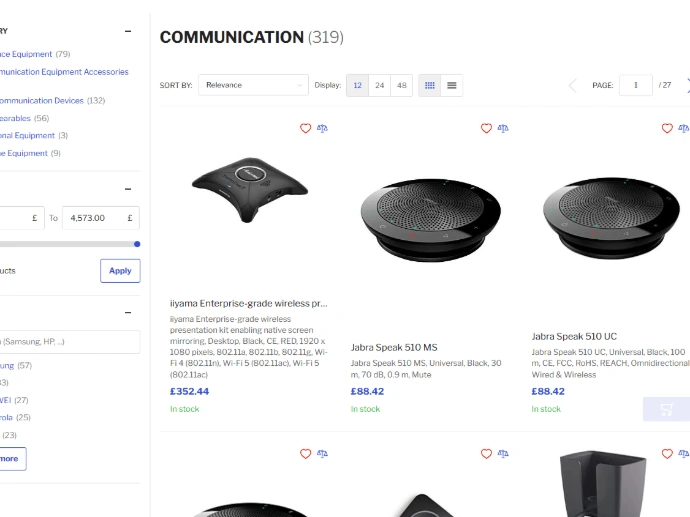Display 24 products per page
The image size is (690, 517).
(x=379, y=85)
